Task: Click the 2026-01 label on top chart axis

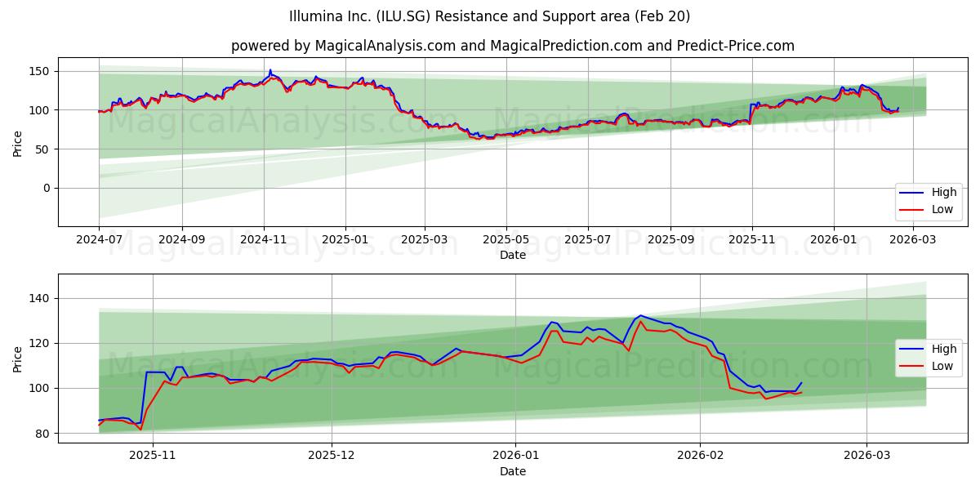Action: coord(834,241)
